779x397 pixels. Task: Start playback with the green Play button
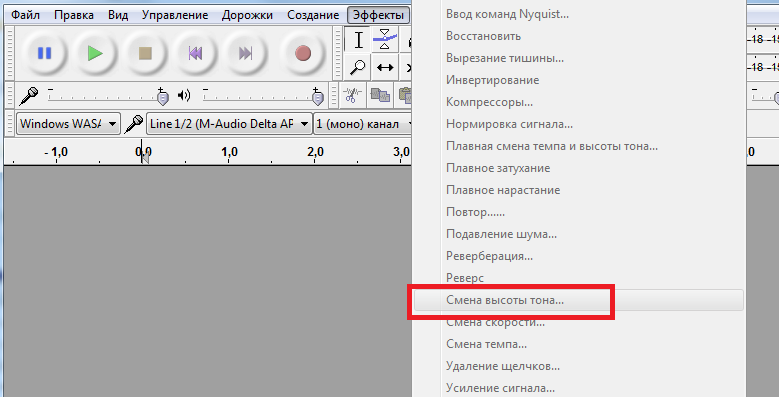[x=95, y=53]
